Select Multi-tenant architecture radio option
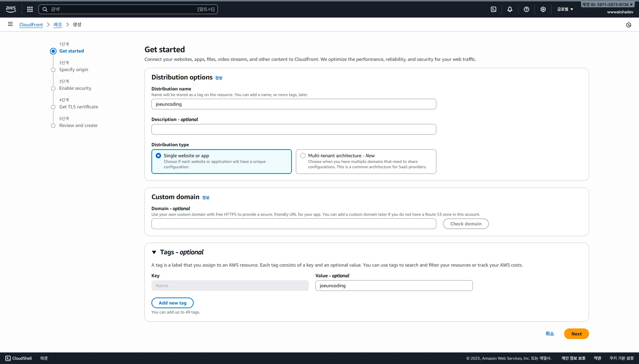This screenshot has width=639, height=364. pyautogui.click(x=303, y=156)
